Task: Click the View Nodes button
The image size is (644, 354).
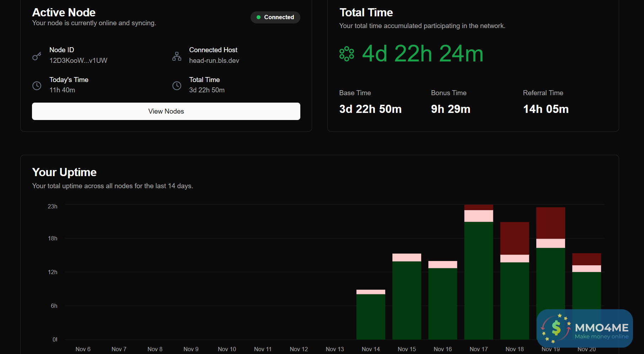Action: (x=166, y=111)
